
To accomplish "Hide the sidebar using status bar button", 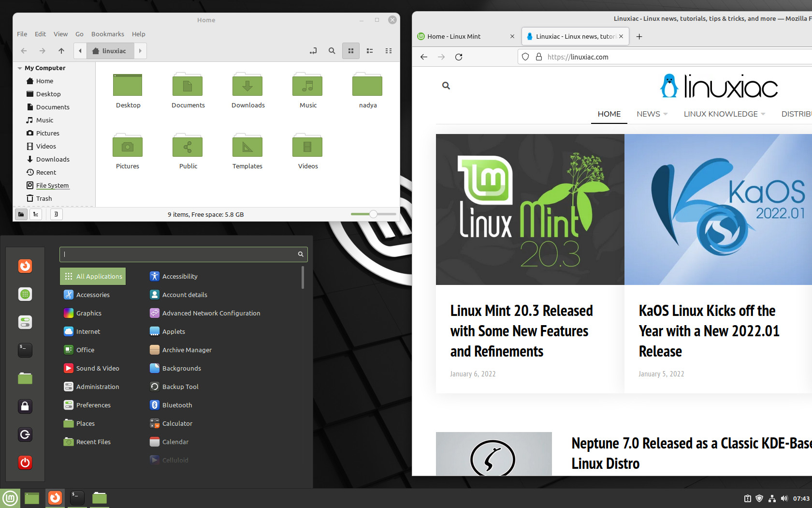I will [x=57, y=214].
